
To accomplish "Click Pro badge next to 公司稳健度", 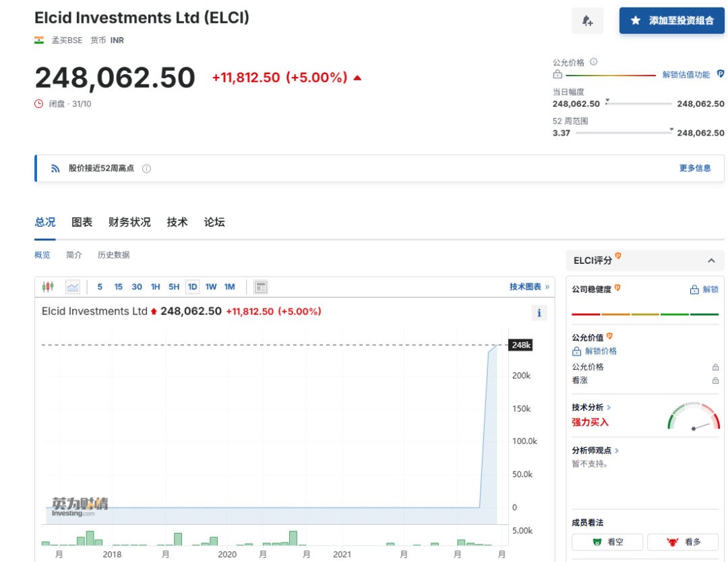I will click(617, 287).
